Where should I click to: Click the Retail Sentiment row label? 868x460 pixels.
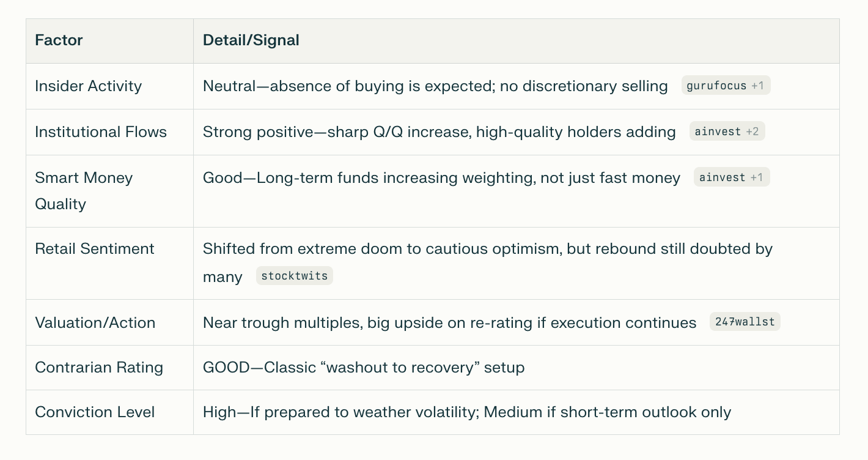(x=95, y=248)
